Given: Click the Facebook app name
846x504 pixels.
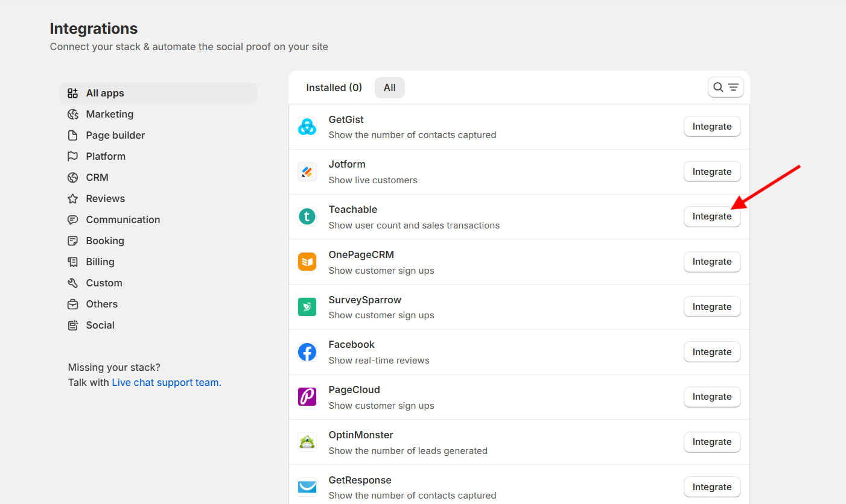Looking at the screenshot, I should point(352,344).
